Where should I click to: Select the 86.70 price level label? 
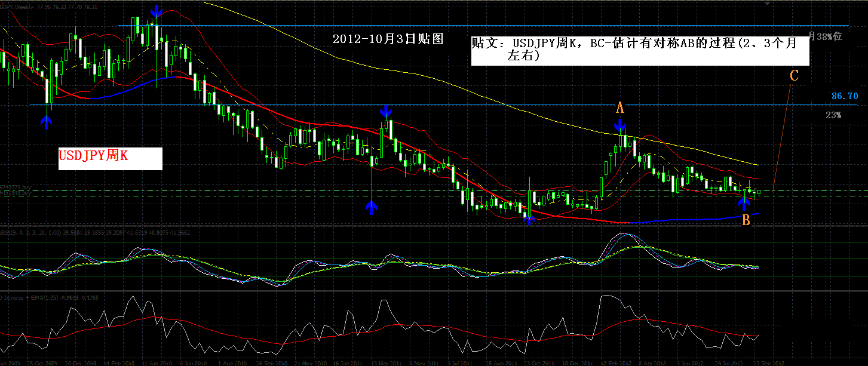coord(845,96)
